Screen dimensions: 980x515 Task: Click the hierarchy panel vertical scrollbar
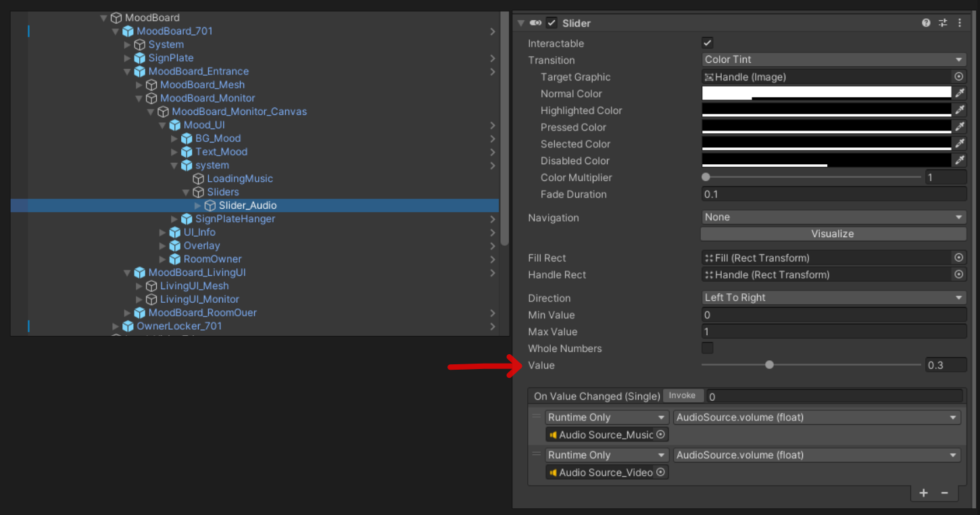tap(504, 128)
